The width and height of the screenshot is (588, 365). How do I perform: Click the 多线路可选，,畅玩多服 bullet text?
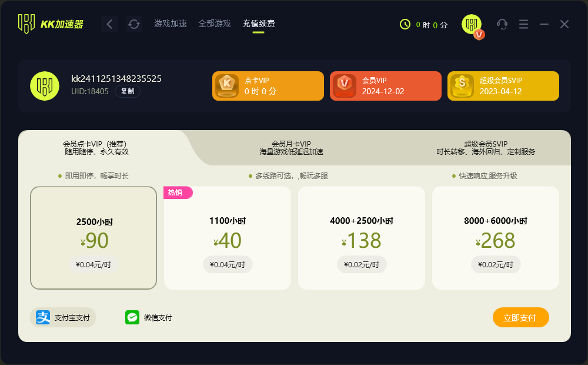pos(292,176)
